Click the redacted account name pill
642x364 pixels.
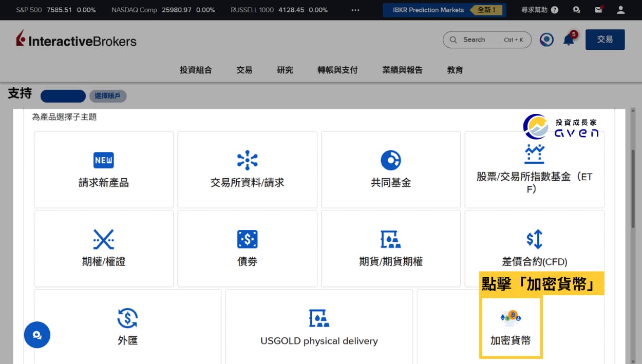click(63, 96)
